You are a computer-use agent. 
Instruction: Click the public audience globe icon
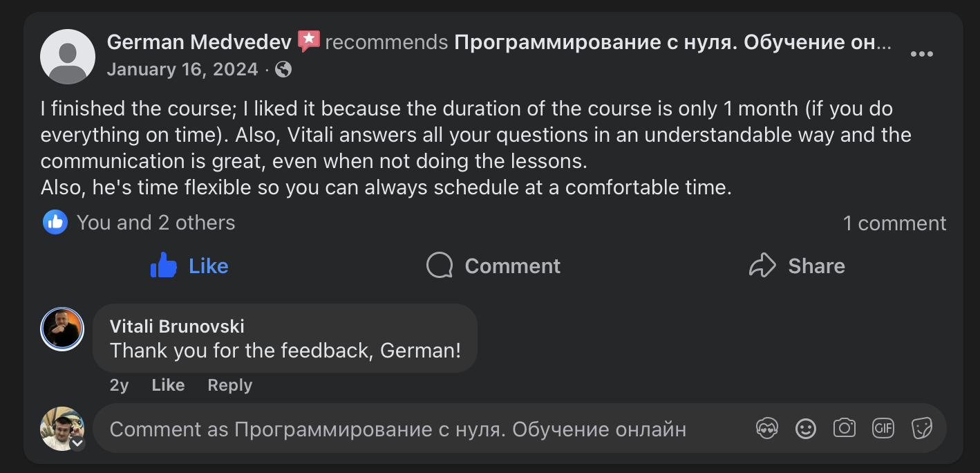click(x=283, y=70)
